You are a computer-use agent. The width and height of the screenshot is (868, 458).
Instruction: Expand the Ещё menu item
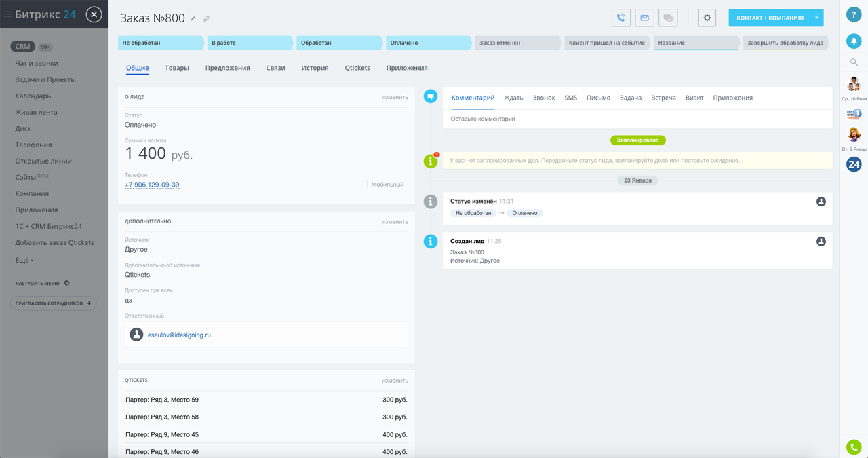point(24,260)
